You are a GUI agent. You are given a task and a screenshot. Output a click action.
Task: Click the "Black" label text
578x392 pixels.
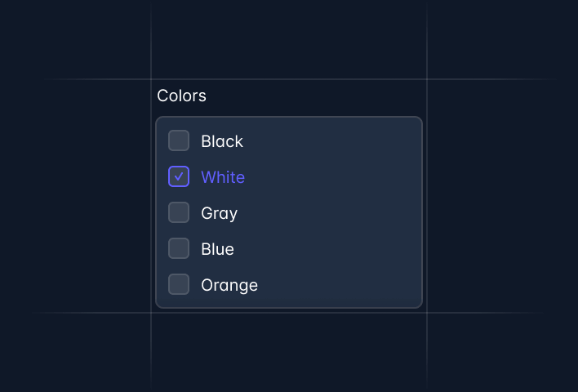pos(222,141)
